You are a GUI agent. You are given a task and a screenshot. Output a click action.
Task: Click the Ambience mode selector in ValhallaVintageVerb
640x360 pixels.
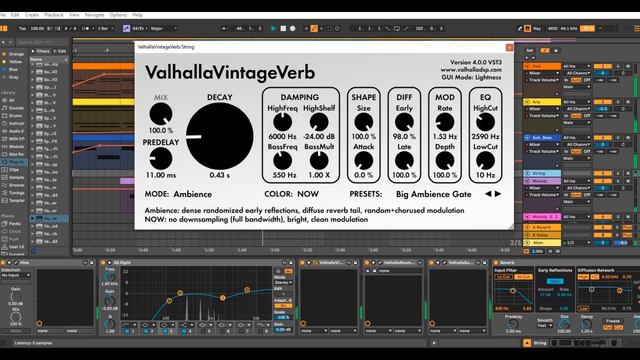[x=193, y=194]
